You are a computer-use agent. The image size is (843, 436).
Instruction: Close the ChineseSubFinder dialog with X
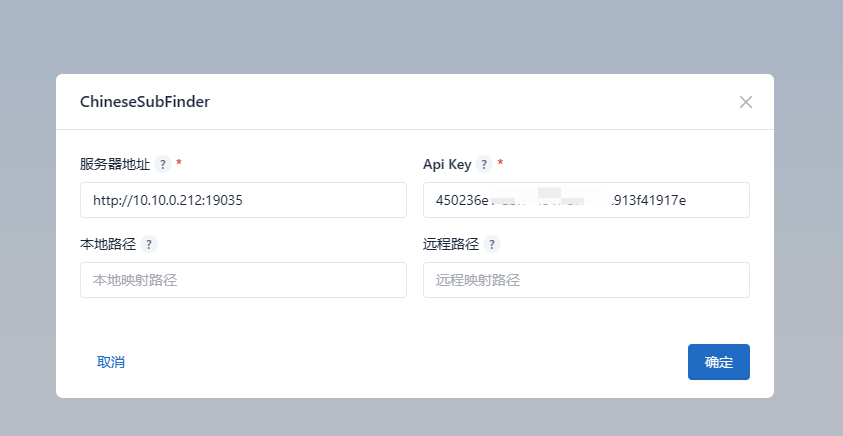[746, 102]
